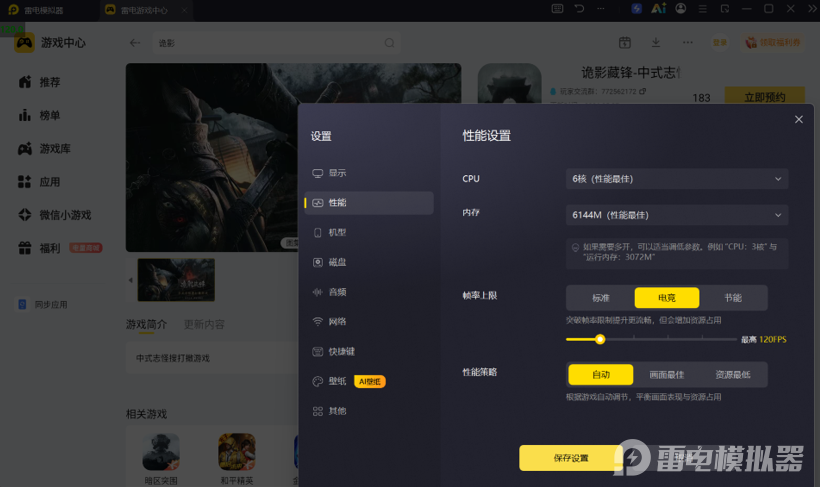Viewport: 820px width, 487px height.
Task: Select the game screenshot thumbnail
Action: 176,280
